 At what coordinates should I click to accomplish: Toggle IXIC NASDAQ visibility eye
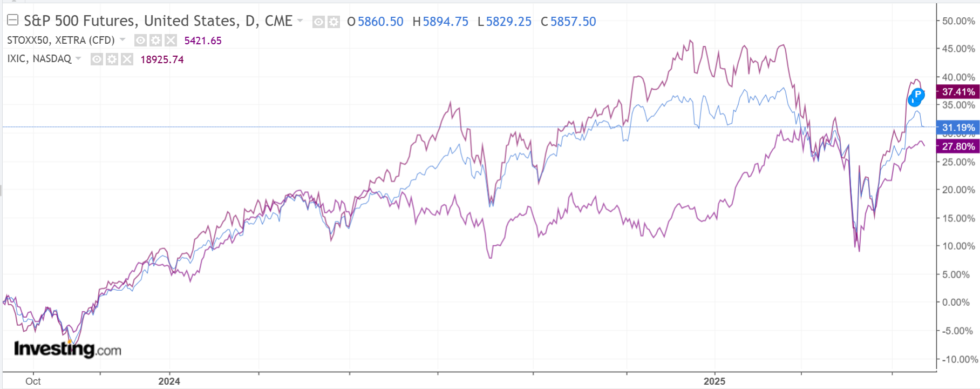pyautogui.click(x=97, y=59)
